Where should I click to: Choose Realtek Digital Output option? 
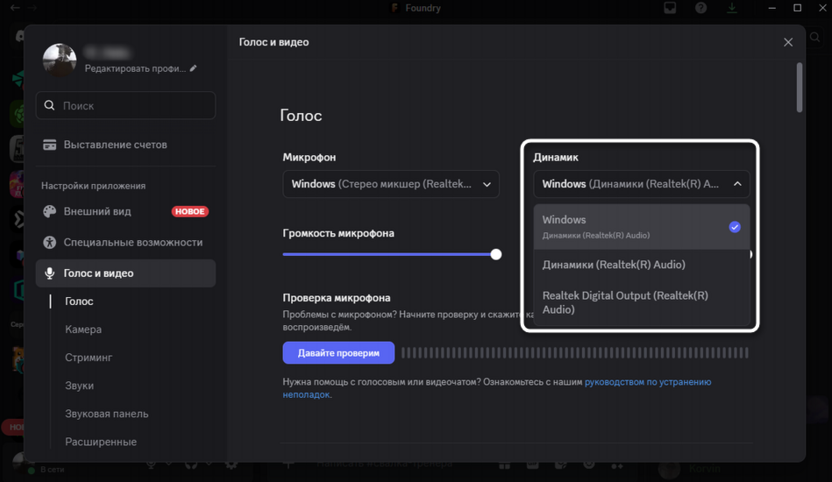[x=642, y=302]
